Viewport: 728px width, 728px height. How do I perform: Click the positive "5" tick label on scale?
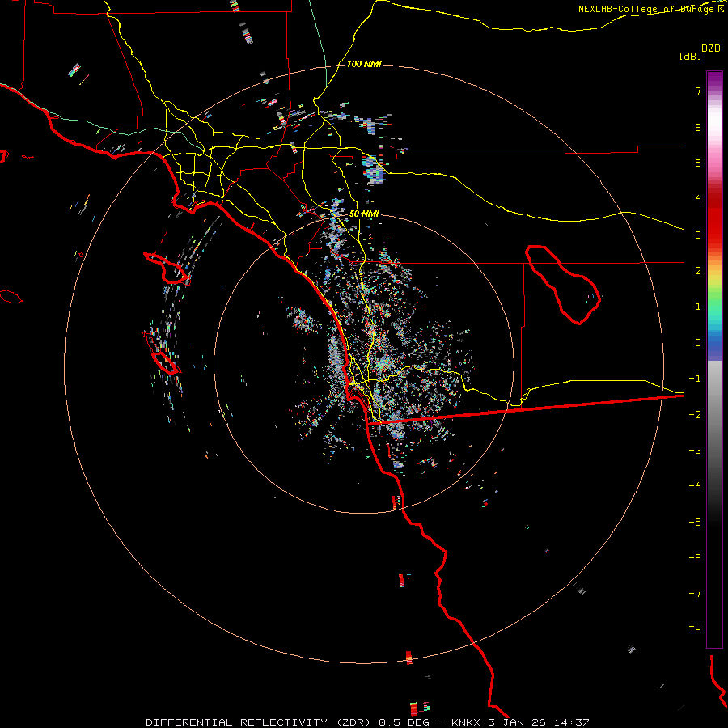[698, 163]
